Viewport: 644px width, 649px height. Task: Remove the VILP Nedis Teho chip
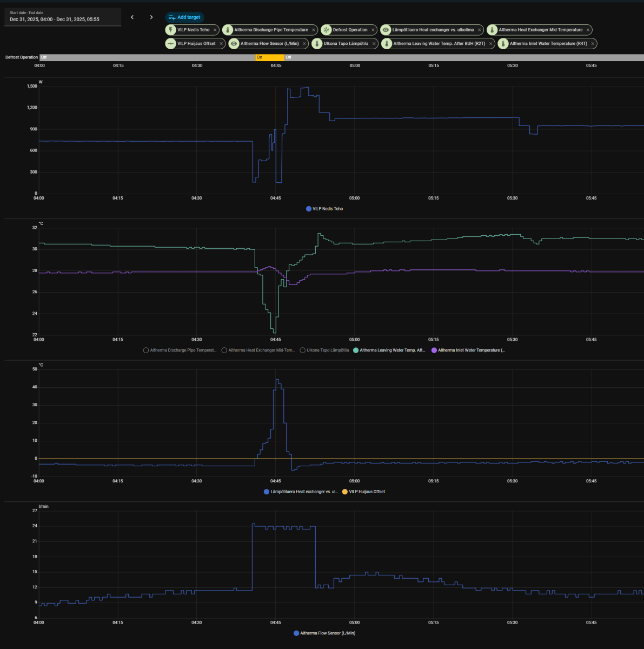point(215,30)
